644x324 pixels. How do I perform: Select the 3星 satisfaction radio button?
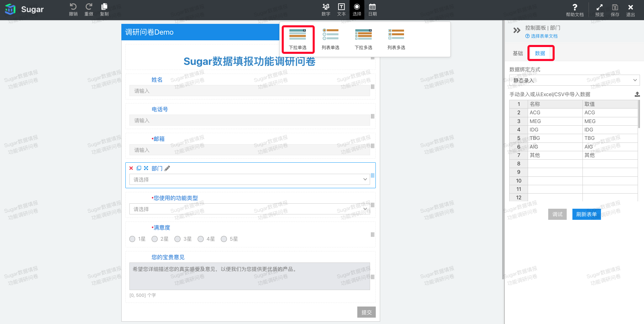[x=177, y=239]
